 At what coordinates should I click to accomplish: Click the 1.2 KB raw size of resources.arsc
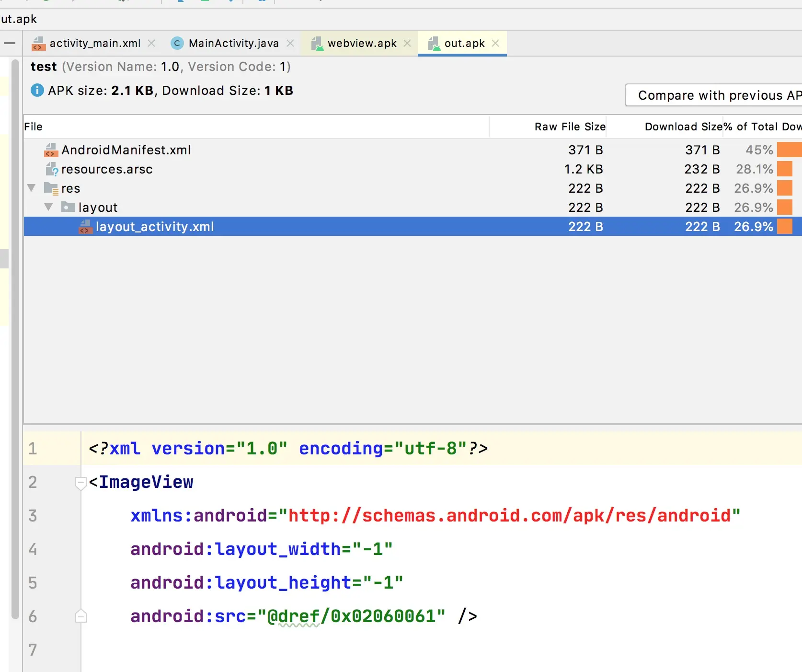point(584,169)
